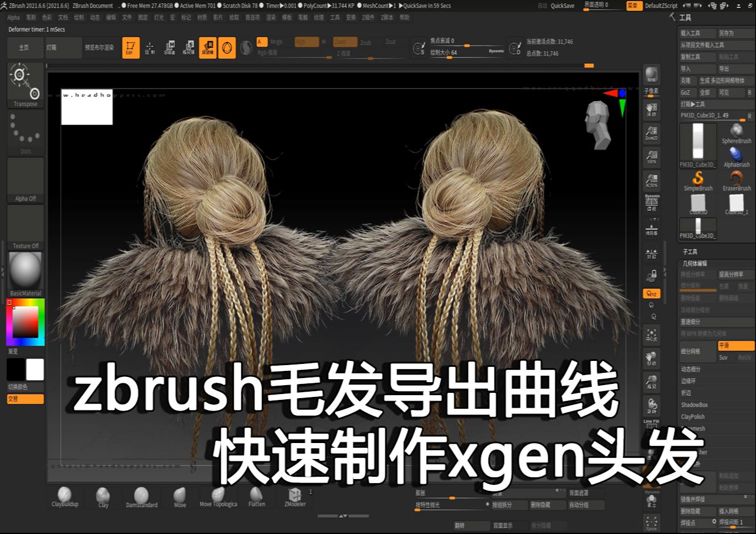
Task: Click the Xpose icon
Action: tap(652, 523)
